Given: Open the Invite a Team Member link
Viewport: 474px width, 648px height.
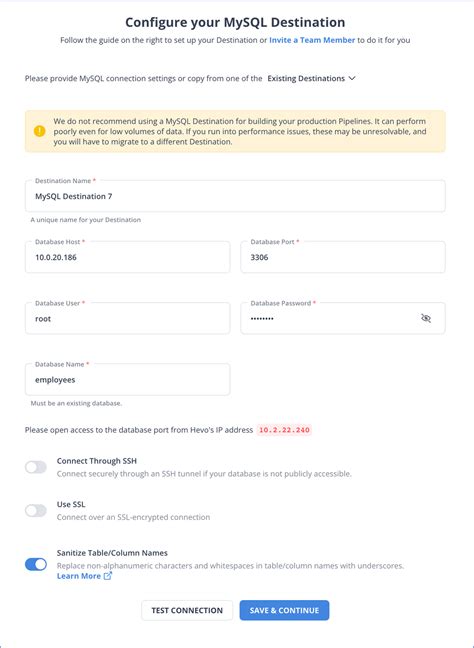Looking at the screenshot, I should [312, 40].
